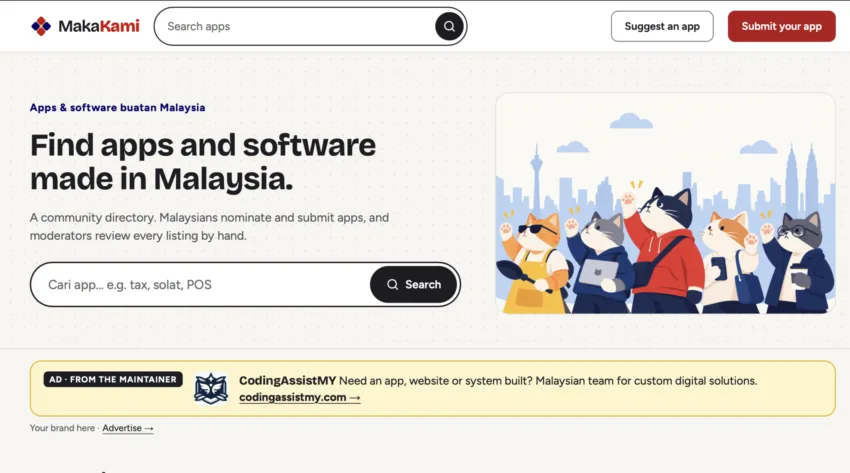Click the CodingAssistMY logo icon
This screenshot has width=850, height=473.
211,388
